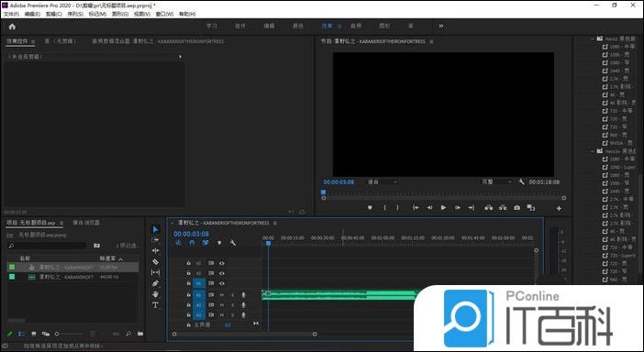Switch to the 编辑 workspace tab

269,26
